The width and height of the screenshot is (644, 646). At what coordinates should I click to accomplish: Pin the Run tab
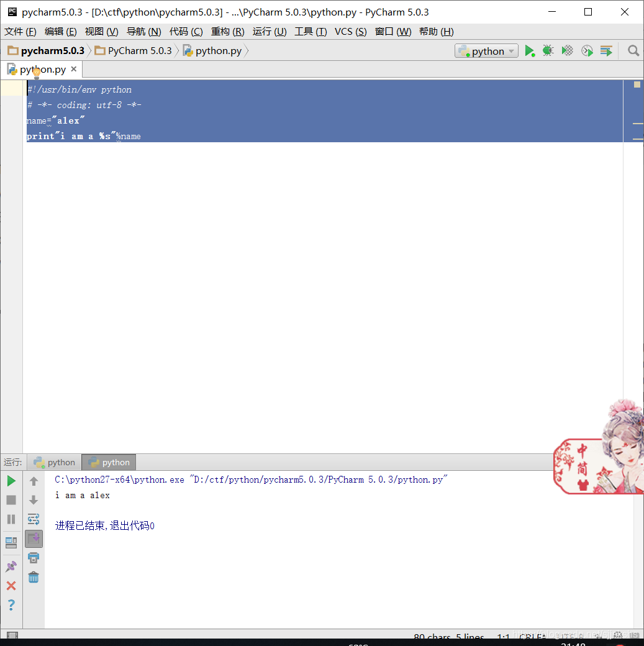tap(11, 566)
